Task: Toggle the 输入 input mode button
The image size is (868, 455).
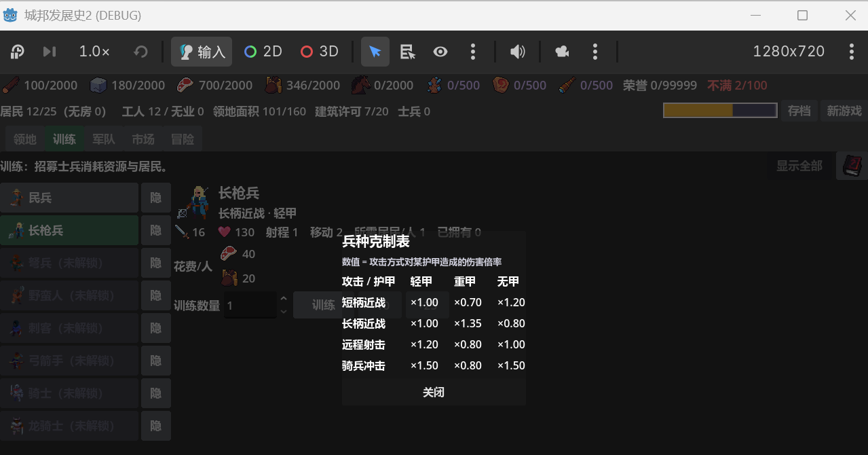Action: tap(202, 52)
